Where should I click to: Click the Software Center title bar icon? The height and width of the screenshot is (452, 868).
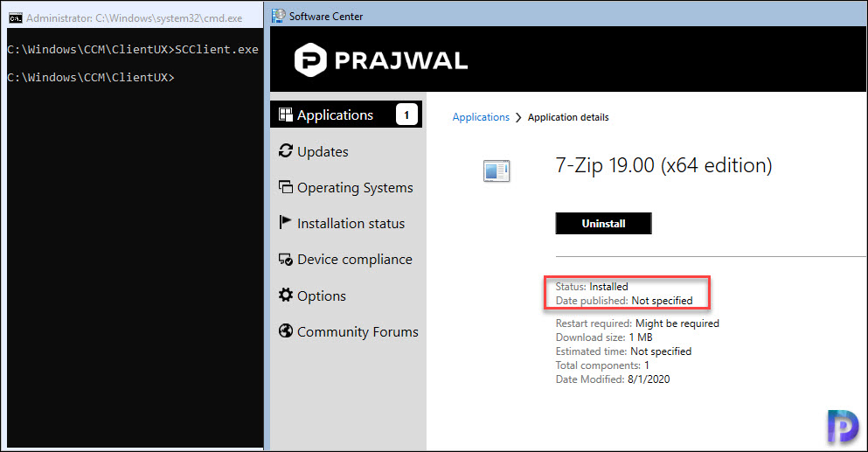(279, 16)
